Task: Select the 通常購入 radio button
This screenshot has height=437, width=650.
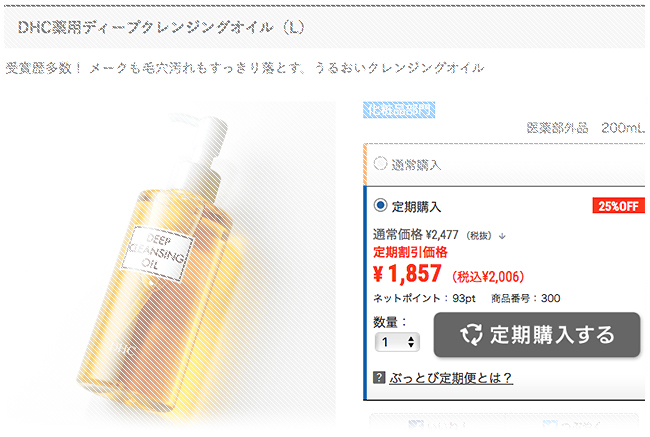Action: click(x=380, y=163)
